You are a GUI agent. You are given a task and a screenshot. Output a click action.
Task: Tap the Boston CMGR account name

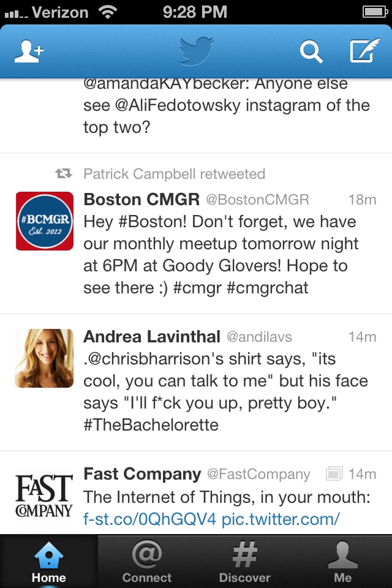tap(141, 199)
